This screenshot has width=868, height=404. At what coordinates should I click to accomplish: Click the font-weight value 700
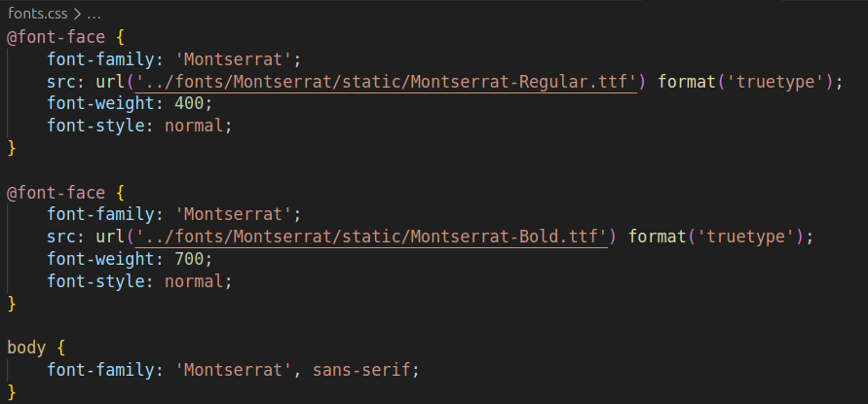(x=191, y=258)
